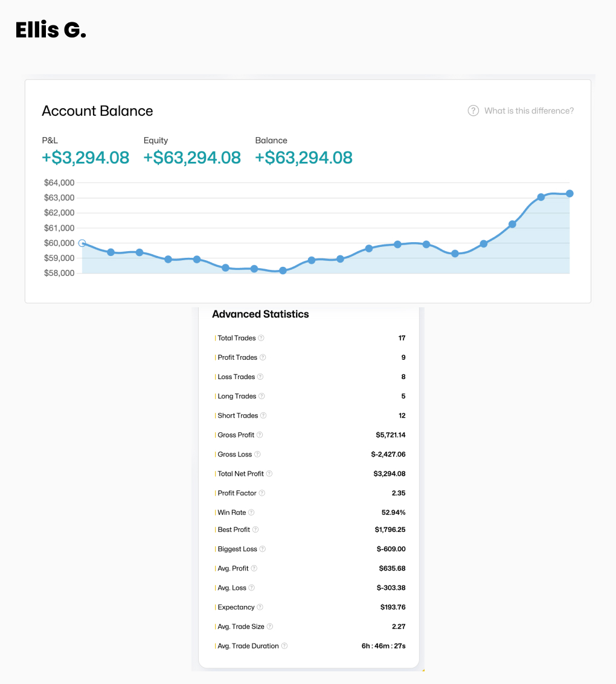The image size is (616, 684).
Task: Click the info icon beside Short Trades
Action: 263,416
